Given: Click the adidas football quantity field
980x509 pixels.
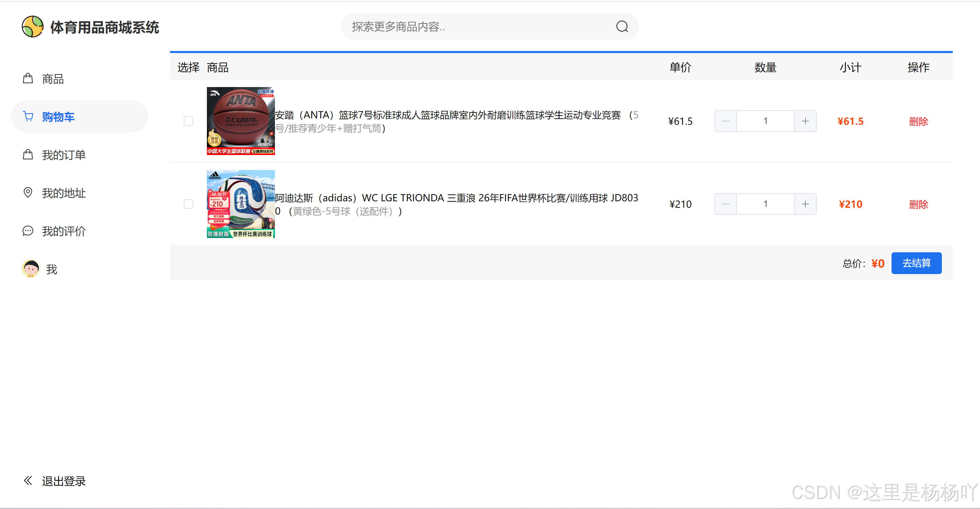Looking at the screenshot, I should [765, 204].
